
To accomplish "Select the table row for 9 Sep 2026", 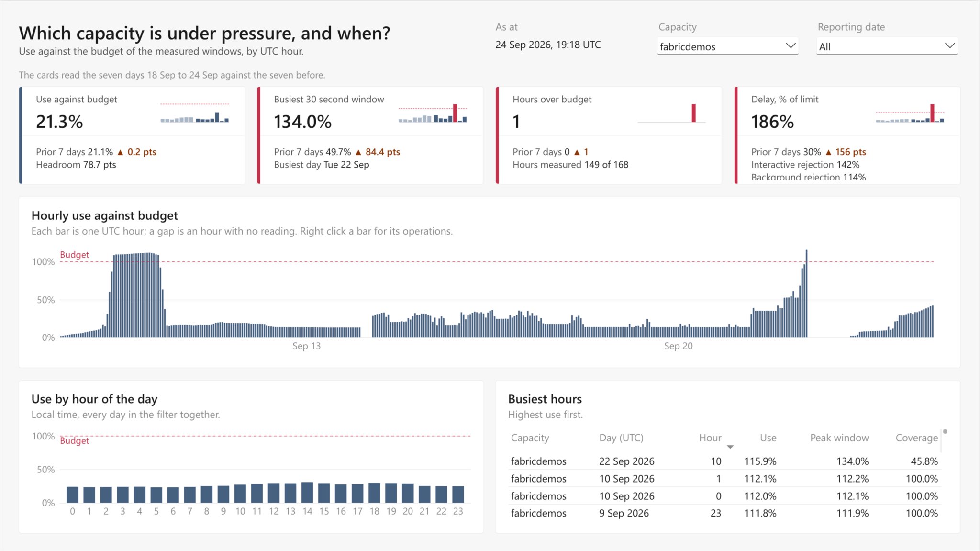I will coord(724,513).
